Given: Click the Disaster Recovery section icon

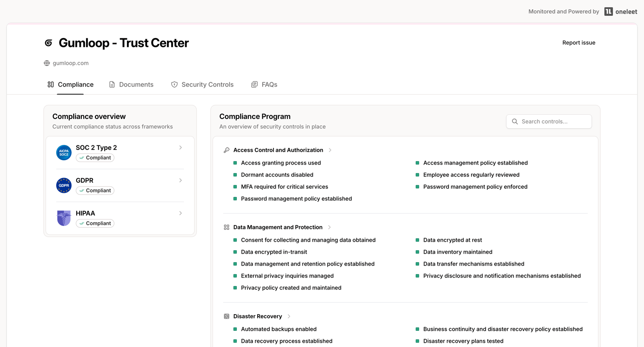Looking at the screenshot, I should [227, 316].
